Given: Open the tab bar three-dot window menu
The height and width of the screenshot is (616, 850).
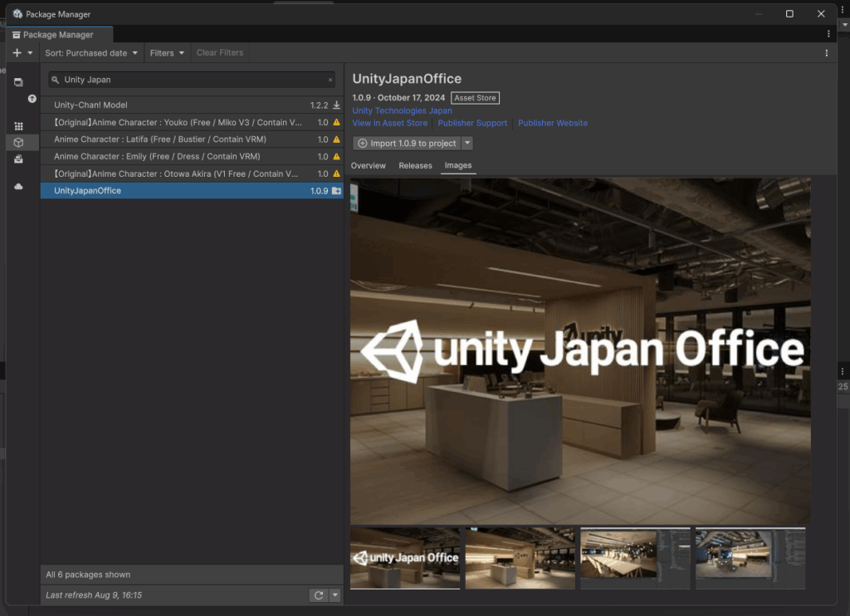Looking at the screenshot, I should tap(828, 33).
